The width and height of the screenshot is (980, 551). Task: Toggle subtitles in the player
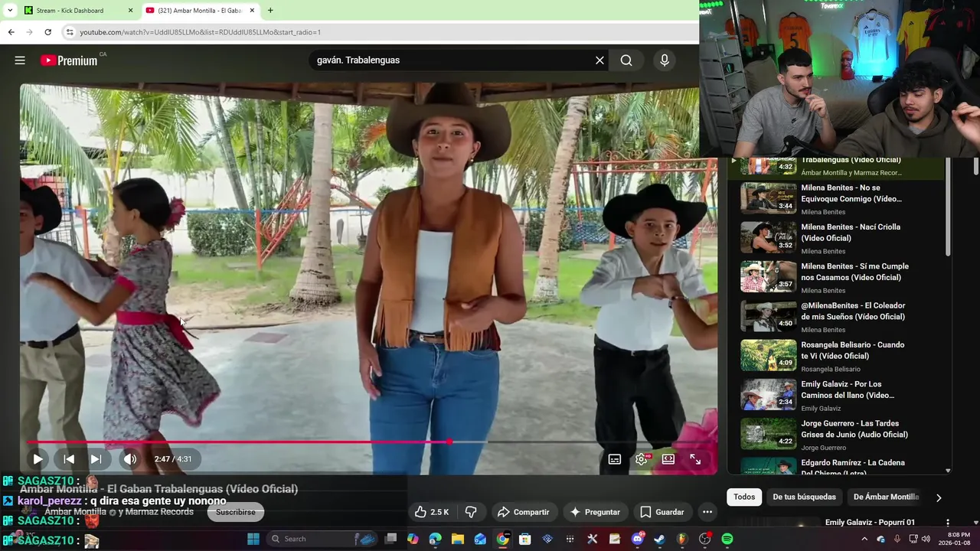pos(615,459)
